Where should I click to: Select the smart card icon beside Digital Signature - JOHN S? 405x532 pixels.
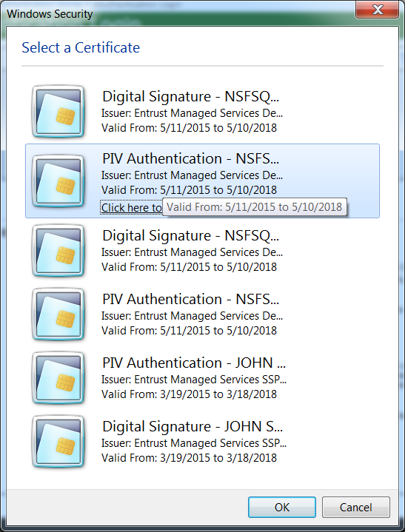[58, 442]
